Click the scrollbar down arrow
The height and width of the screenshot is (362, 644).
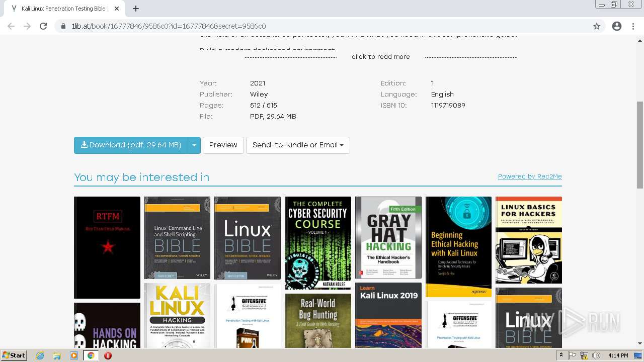[x=640, y=344]
